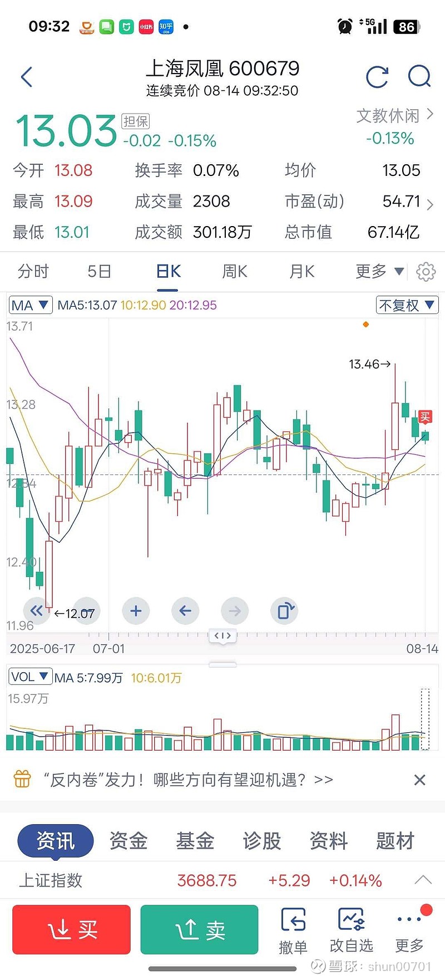Select the 资金 tab
The height and width of the screenshot is (980, 445).
(x=128, y=841)
